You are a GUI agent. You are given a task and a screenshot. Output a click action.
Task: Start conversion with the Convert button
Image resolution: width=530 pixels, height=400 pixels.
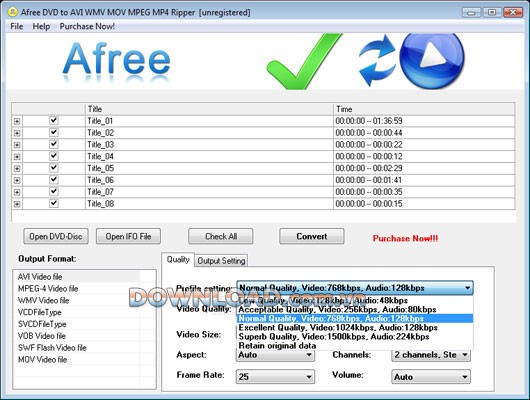(312, 236)
